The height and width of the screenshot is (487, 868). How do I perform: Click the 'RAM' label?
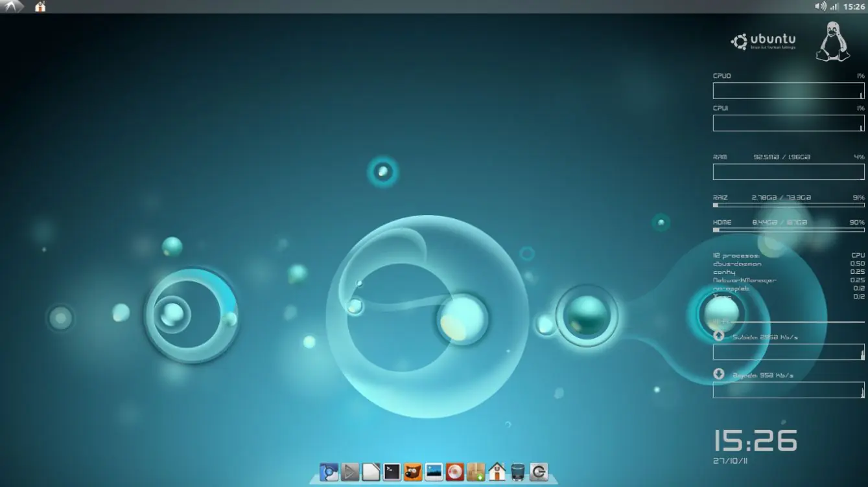click(x=720, y=157)
